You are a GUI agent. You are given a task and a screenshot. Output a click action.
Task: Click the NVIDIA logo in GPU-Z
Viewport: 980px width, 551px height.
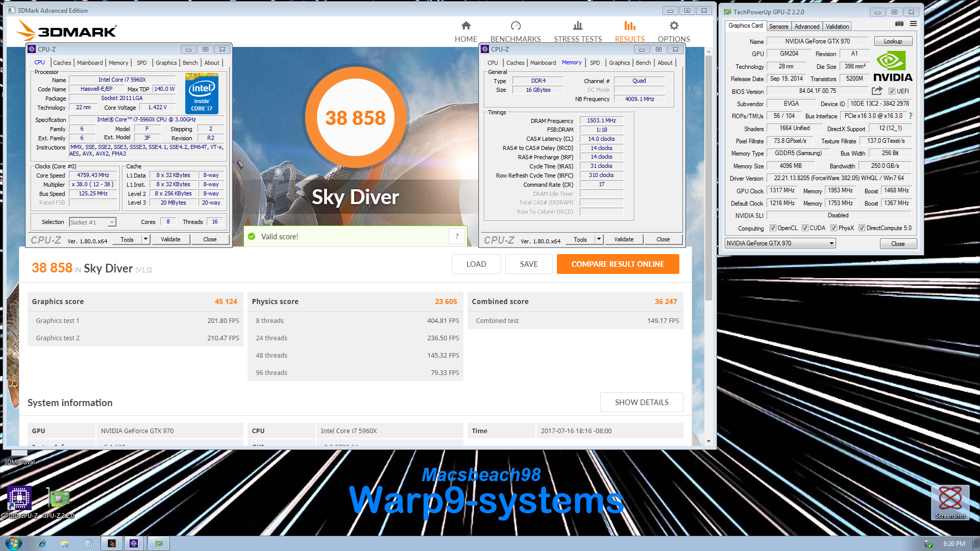(893, 66)
